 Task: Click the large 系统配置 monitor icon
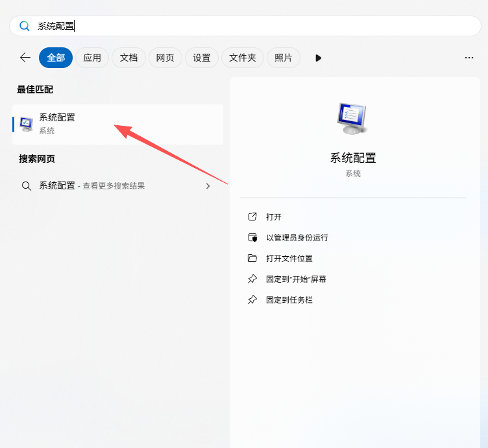point(352,119)
